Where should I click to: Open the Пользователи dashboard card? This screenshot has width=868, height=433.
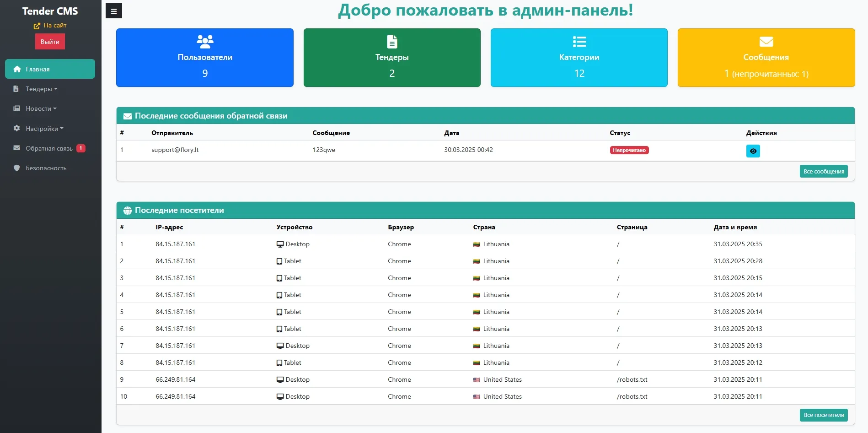(x=204, y=57)
